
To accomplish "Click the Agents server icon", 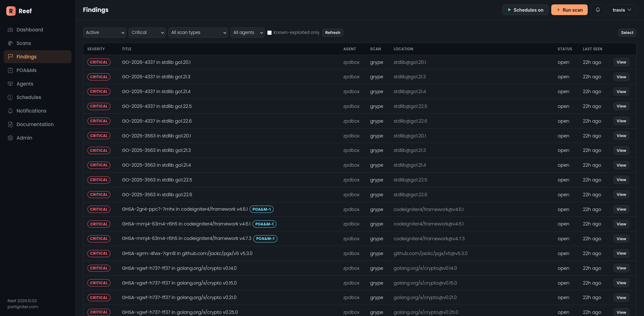I will (10, 84).
